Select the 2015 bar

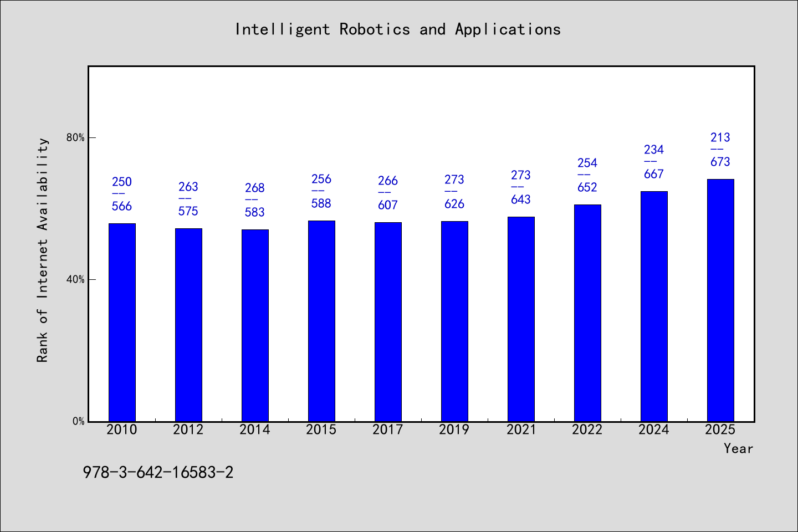tap(321, 321)
